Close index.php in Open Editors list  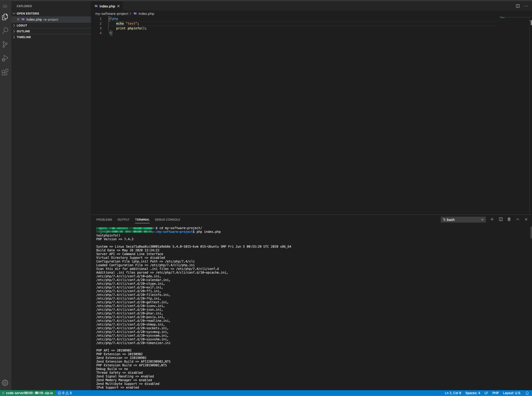18,19
